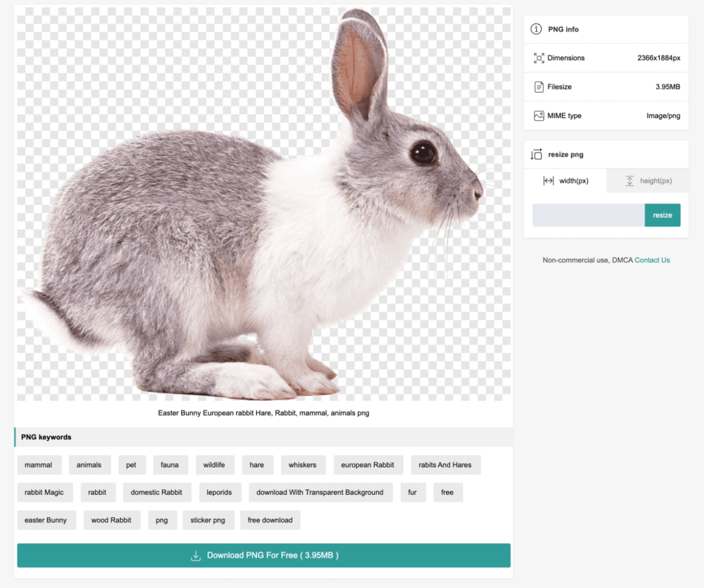Switch to the width(px) tab
The image size is (704, 588).
pyautogui.click(x=565, y=181)
